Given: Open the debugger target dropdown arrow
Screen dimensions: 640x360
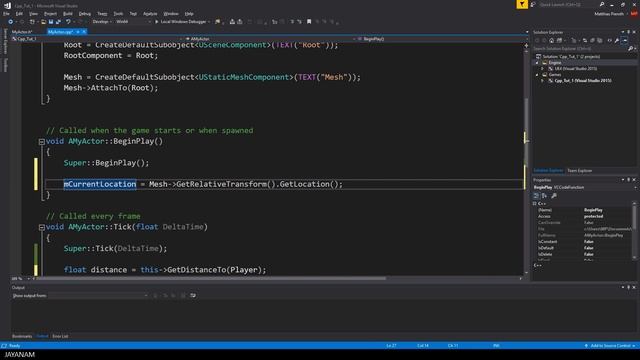Looking at the screenshot, I should [x=209, y=22].
